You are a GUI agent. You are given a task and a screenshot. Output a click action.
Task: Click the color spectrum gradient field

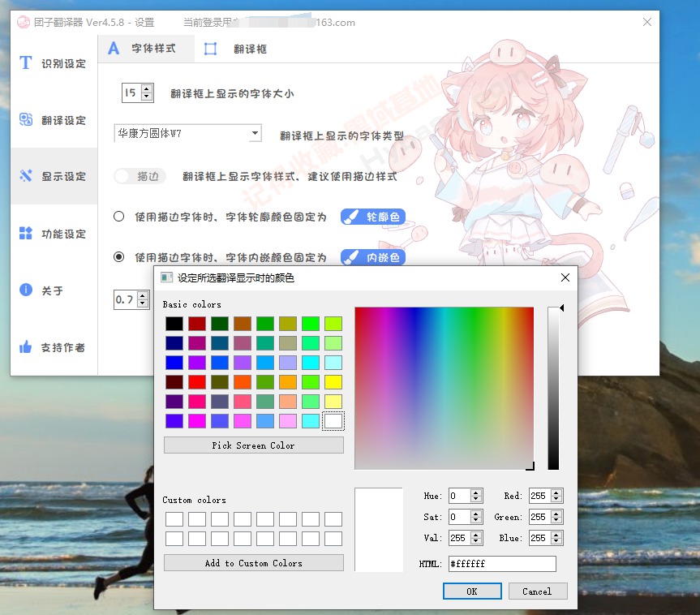point(444,388)
